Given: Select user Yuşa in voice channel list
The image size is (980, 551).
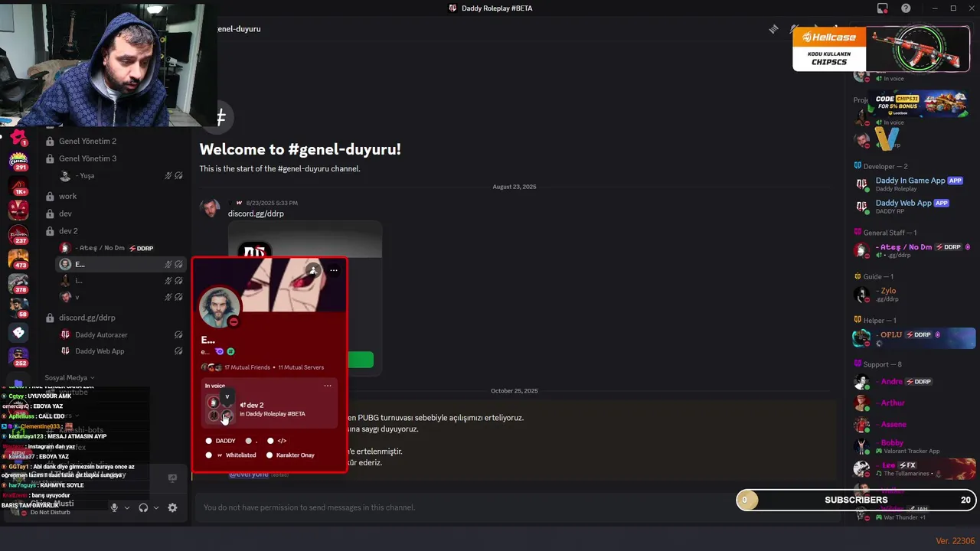Looking at the screenshot, I should pos(121,175).
